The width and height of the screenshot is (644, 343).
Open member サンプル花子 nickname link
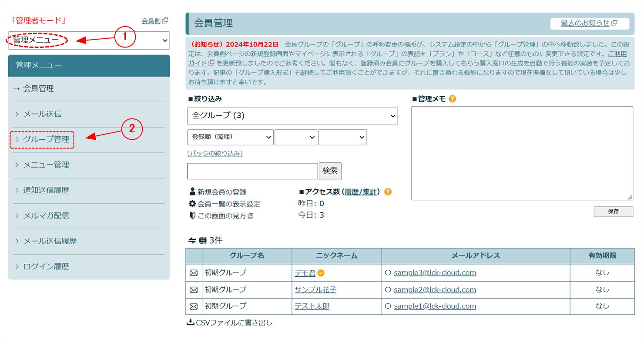click(315, 289)
